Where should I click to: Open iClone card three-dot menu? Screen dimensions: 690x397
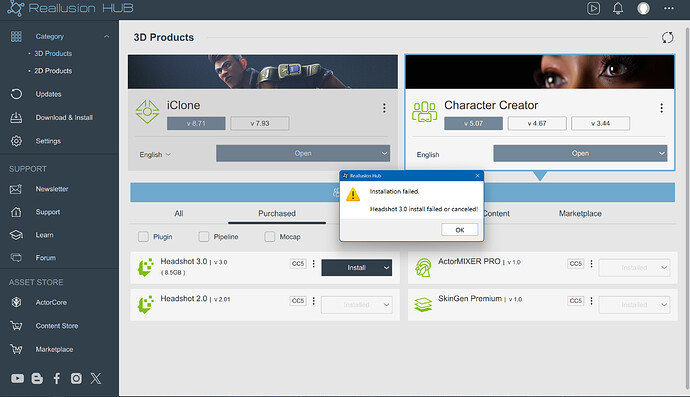point(384,108)
